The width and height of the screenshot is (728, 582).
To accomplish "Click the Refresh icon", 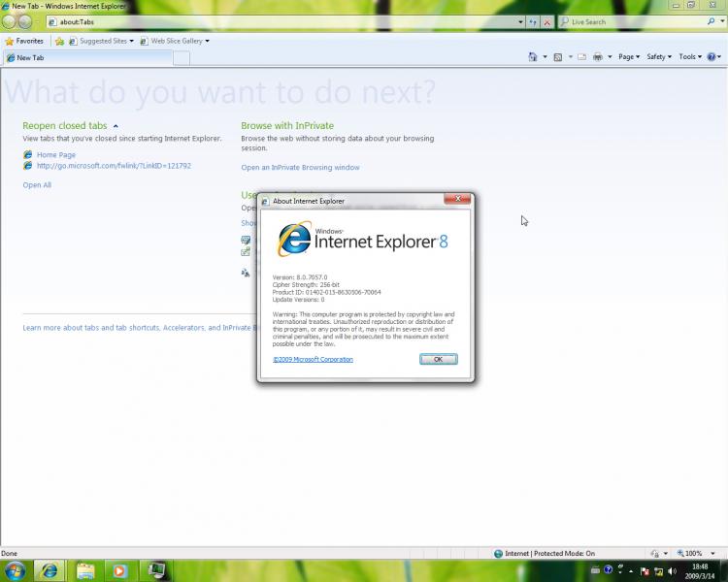I will [x=533, y=21].
